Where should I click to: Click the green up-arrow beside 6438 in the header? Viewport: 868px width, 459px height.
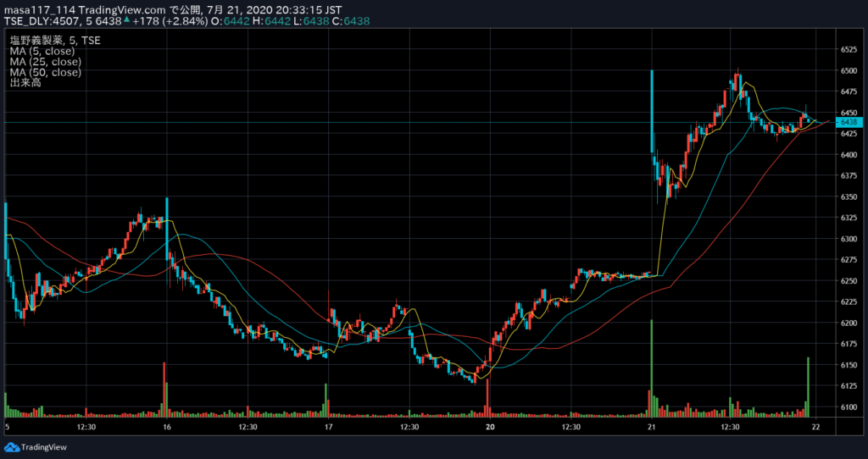[x=126, y=20]
